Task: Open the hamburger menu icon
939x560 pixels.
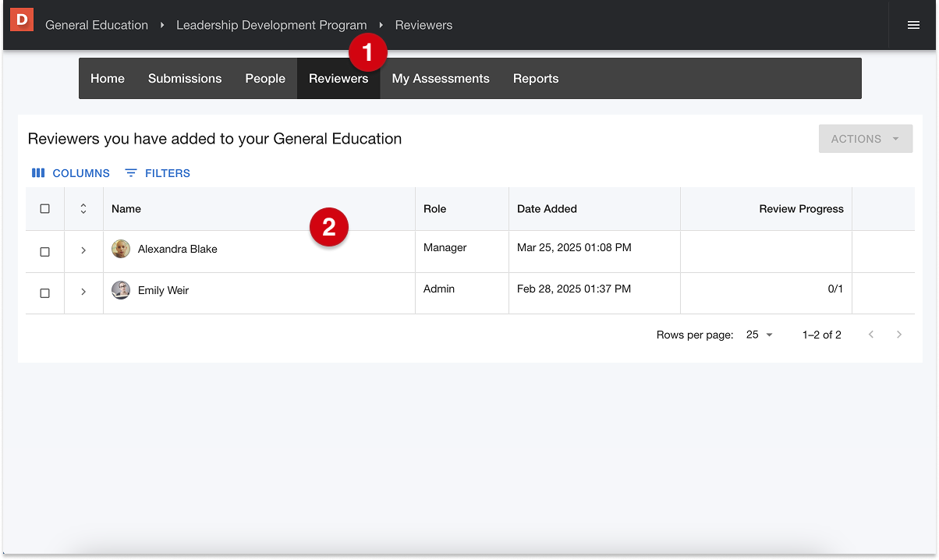Action: click(913, 25)
